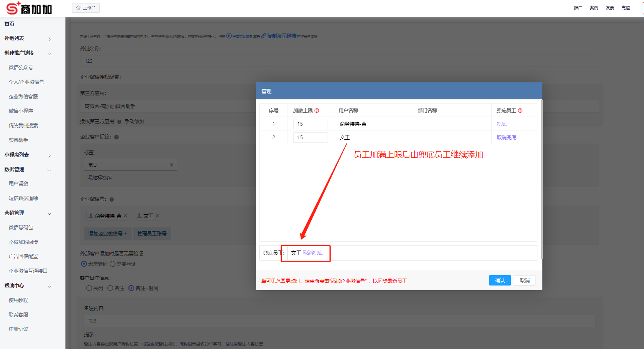This screenshot has height=349, width=644.
Task: Click the 兜底员工 question mark icon
Action: point(520,110)
